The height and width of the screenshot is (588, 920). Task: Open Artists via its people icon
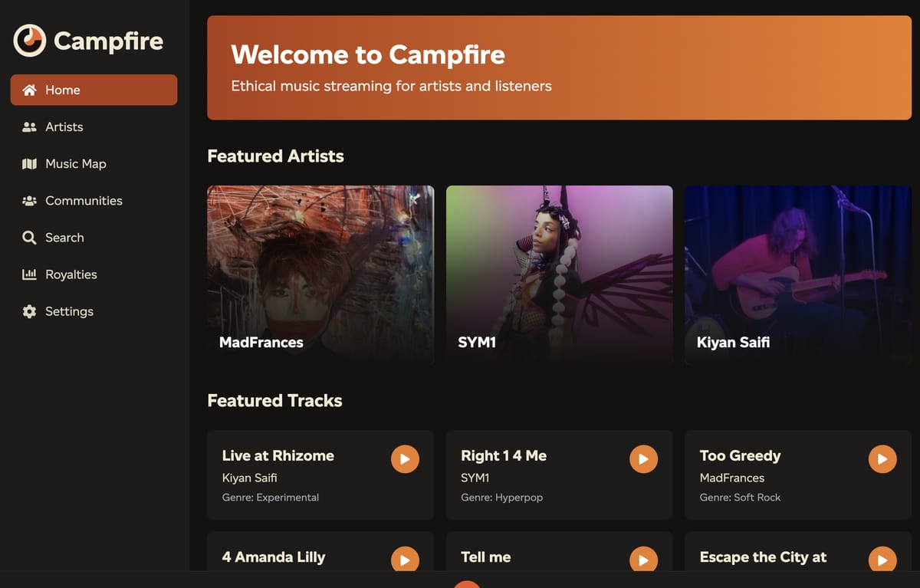(28, 126)
